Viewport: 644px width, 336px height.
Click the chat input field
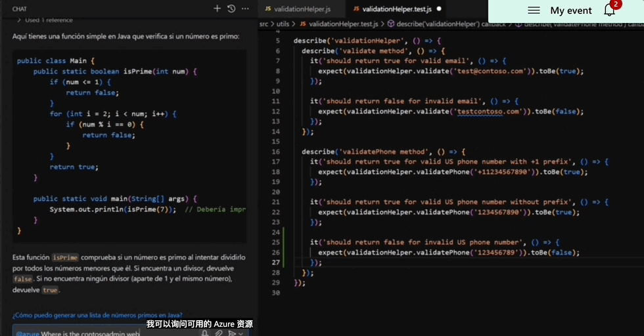coord(99,333)
